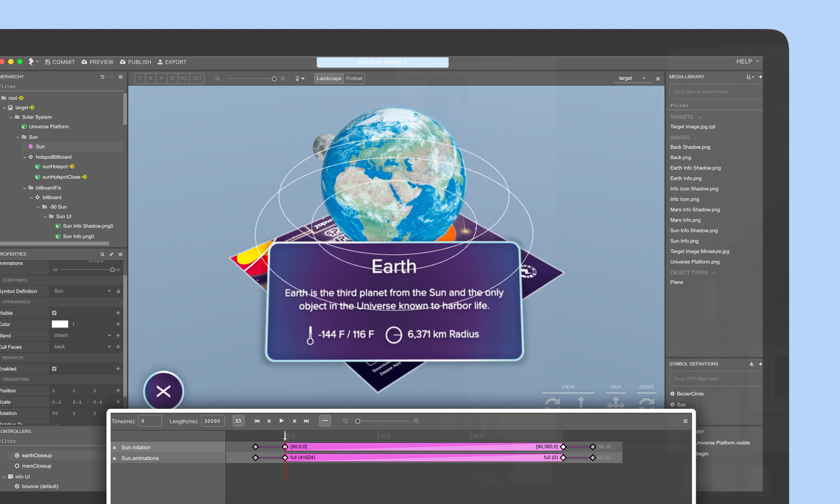Select Sun Info Shadow.png0 node

tap(88, 226)
